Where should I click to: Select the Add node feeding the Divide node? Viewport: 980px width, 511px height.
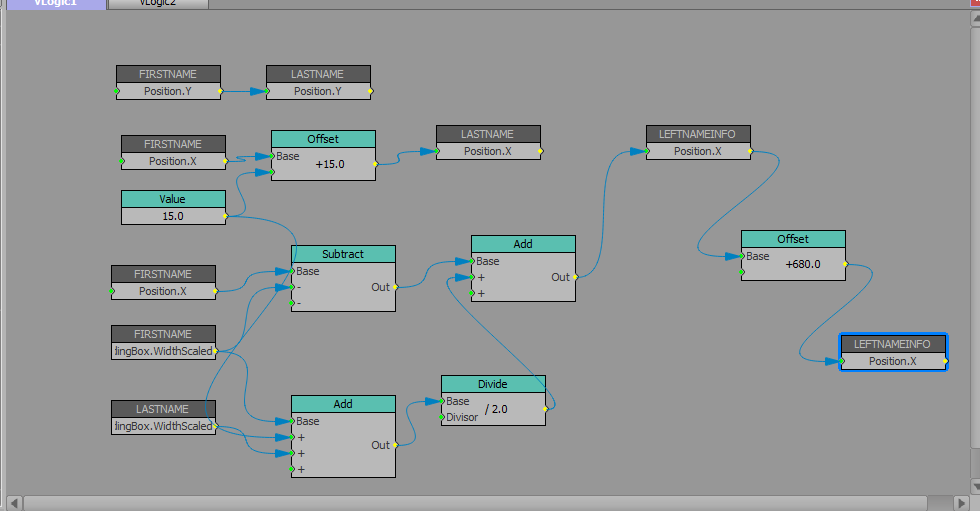click(x=343, y=437)
